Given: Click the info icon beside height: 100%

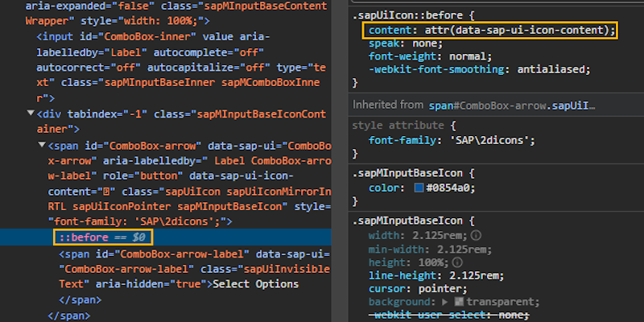Looking at the screenshot, I should pyautogui.click(x=457, y=262).
